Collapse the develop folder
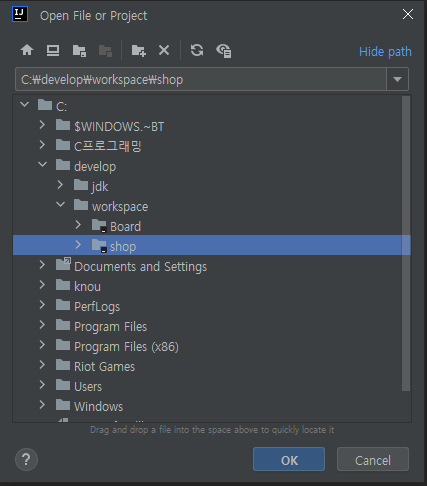This screenshot has height=486, width=427. [42, 164]
